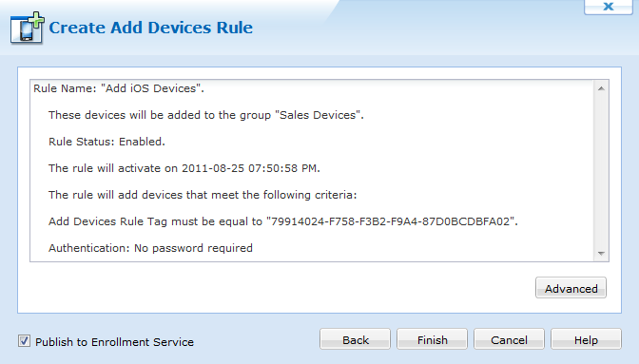
Task: Click the 'Publish to Enrollment Service' label text
Action: [114, 342]
